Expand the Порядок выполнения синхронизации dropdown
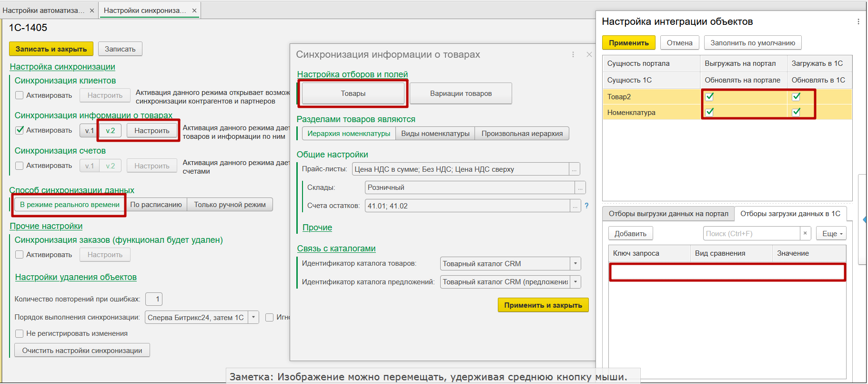This screenshot has height=384, width=868. tap(253, 317)
